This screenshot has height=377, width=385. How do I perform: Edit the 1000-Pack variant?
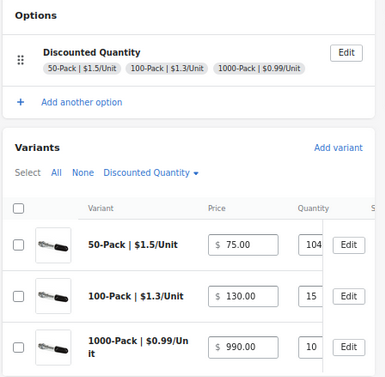(x=349, y=347)
